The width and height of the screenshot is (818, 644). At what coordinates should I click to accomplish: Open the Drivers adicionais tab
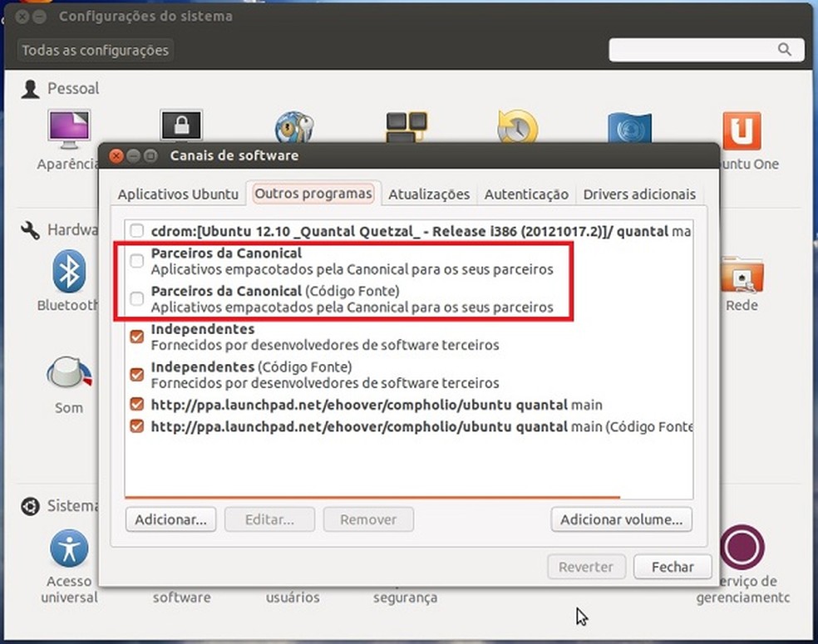(x=639, y=194)
